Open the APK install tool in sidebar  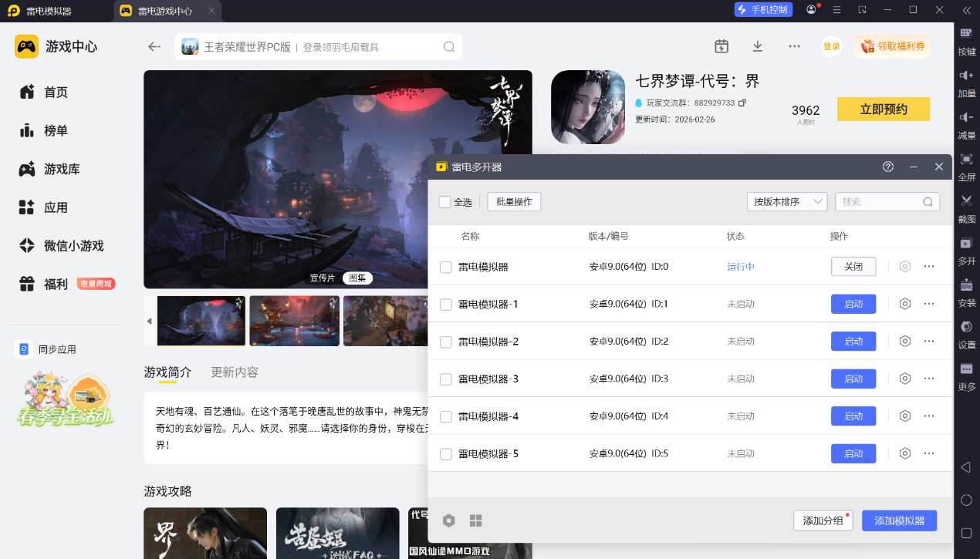click(966, 285)
